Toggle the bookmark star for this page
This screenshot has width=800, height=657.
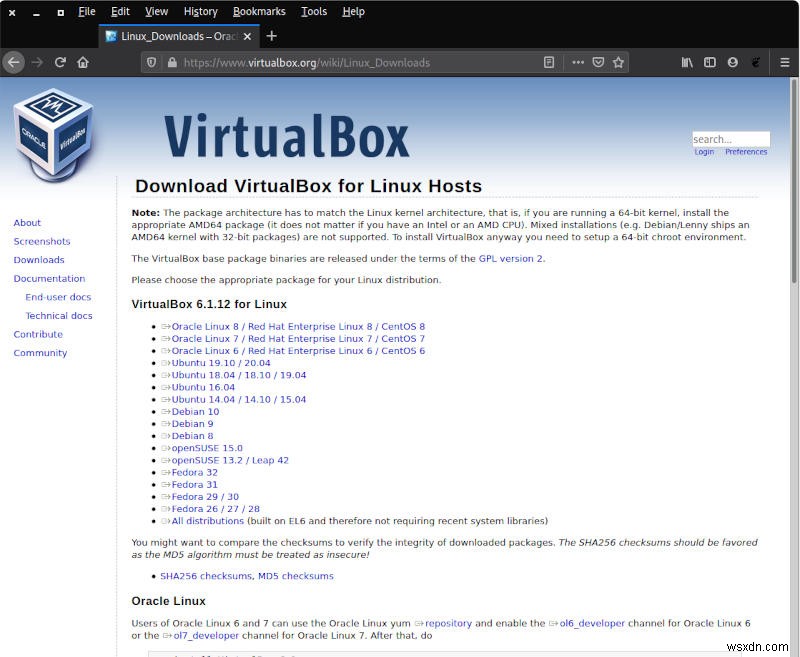click(x=618, y=62)
